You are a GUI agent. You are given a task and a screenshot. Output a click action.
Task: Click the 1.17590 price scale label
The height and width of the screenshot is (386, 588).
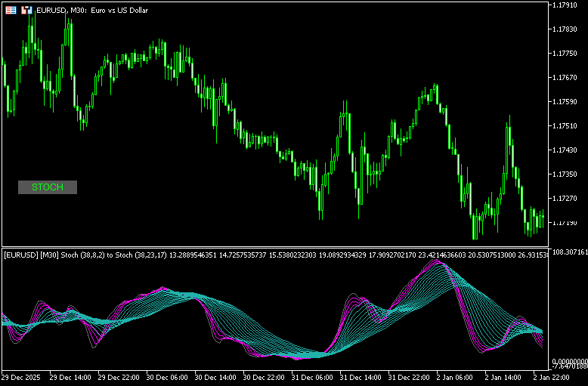[x=568, y=102]
